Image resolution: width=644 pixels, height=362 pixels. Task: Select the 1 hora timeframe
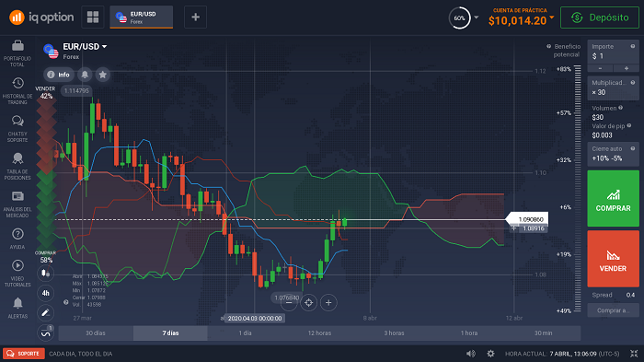click(469, 333)
